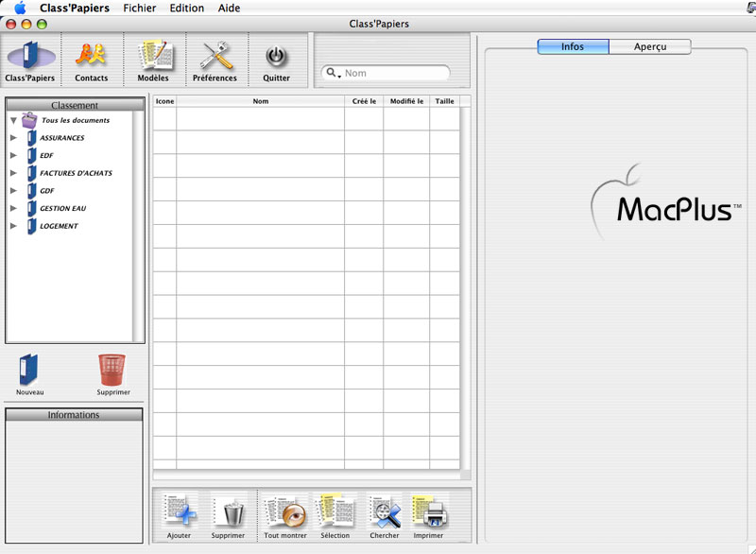The image size is (756, 554).
Task: Click the ASSURANCES binder icon
Action: tap(32, 138)
